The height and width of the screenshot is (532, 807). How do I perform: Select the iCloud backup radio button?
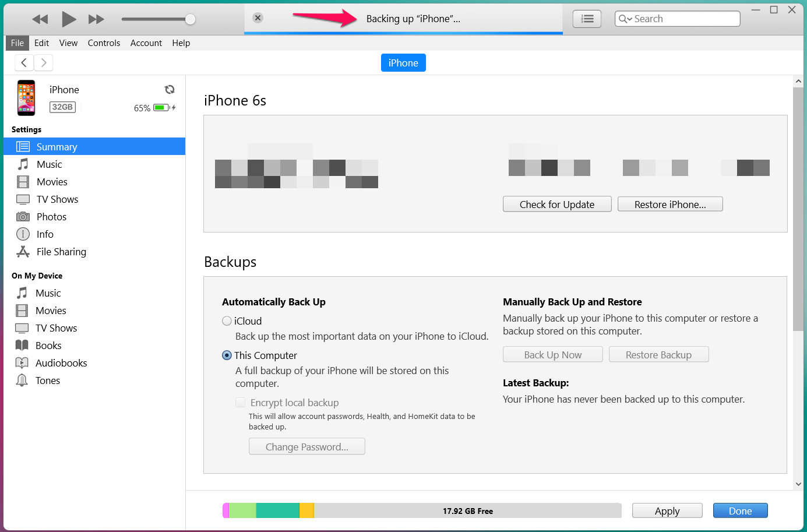pyautogui.click(x=227, y=321)
